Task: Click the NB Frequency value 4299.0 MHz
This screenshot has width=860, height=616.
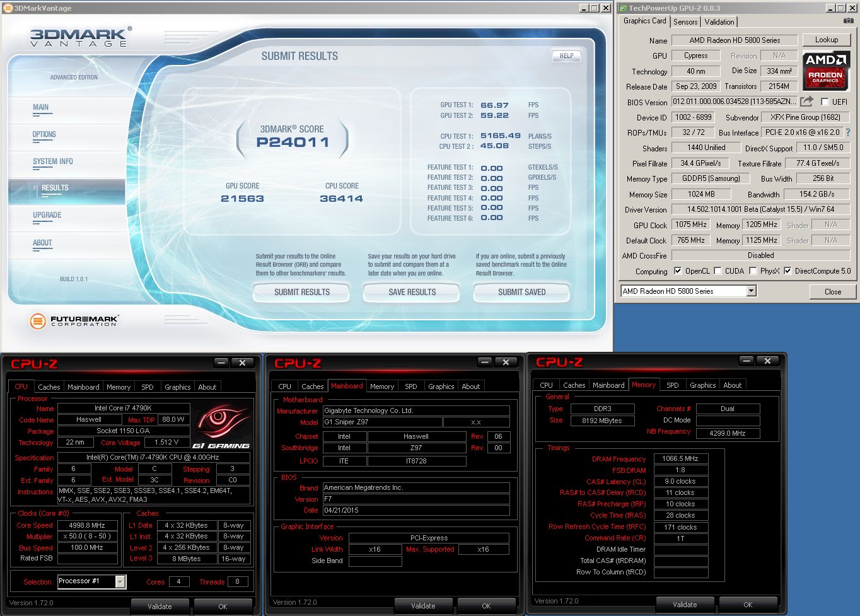Action: (728, 433)
